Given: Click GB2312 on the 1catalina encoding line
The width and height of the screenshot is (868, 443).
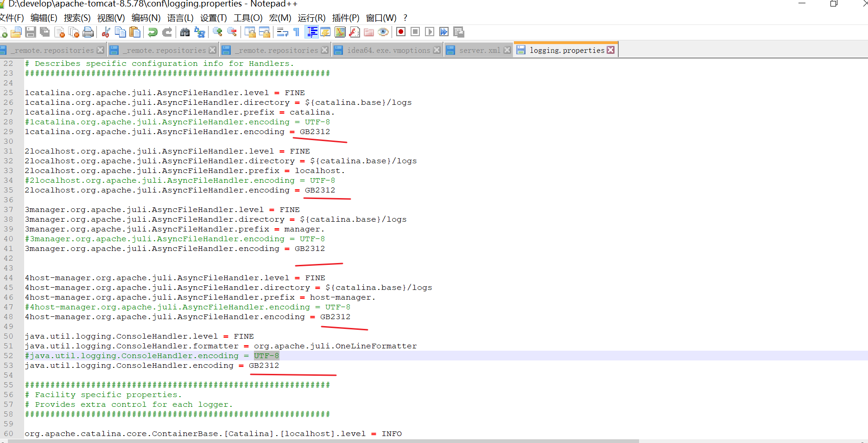Looking at the screenshot, I should click(x=315, y=132).
